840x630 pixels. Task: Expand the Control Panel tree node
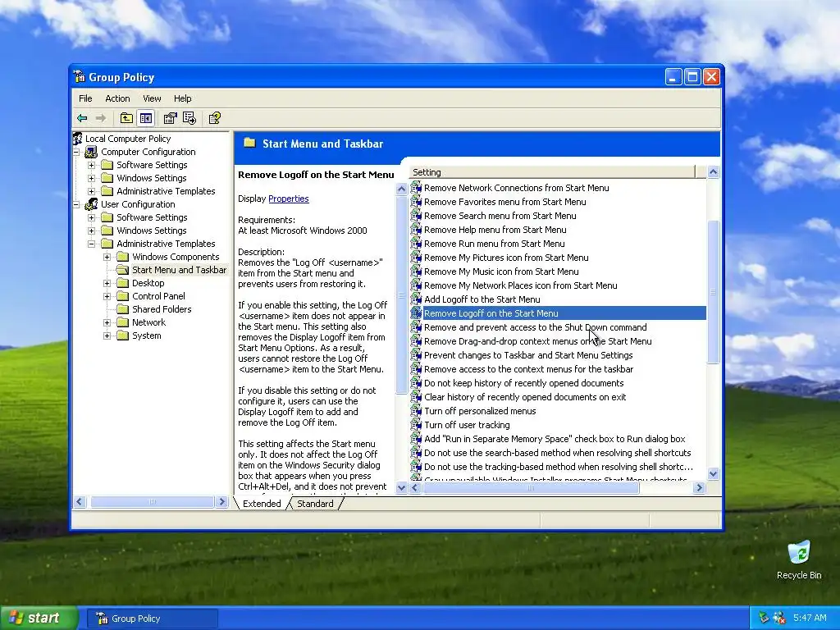(107, 296)
